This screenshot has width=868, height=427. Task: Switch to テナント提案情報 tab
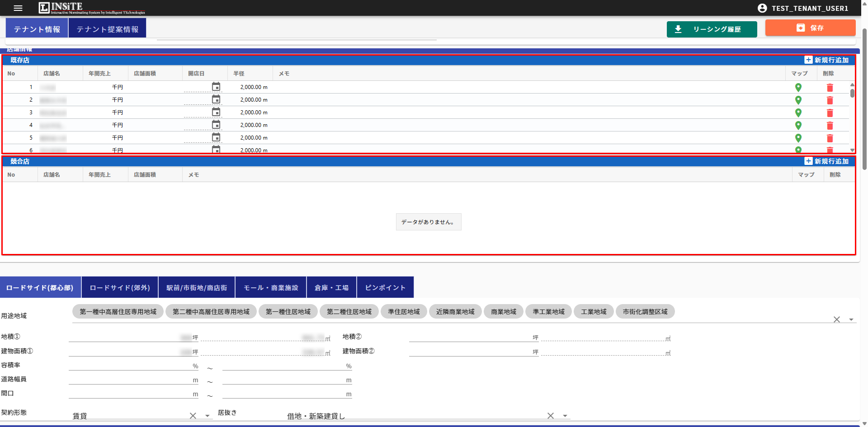108,29
